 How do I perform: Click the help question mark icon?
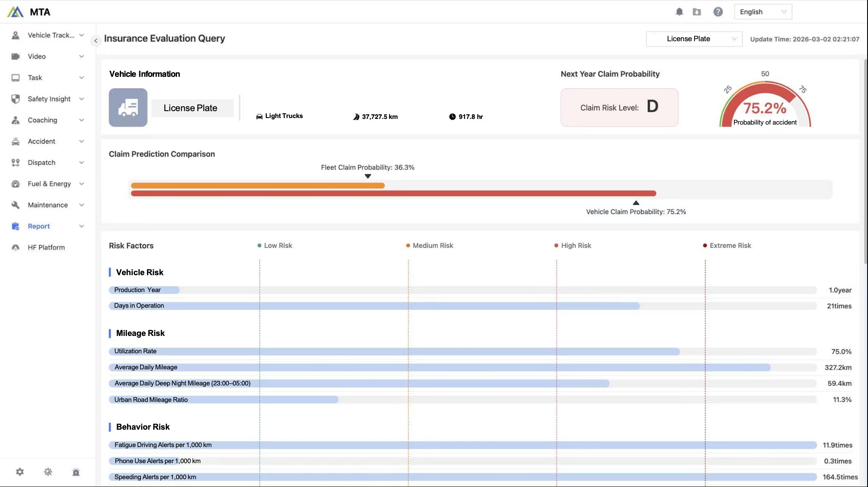click(718, 12)
